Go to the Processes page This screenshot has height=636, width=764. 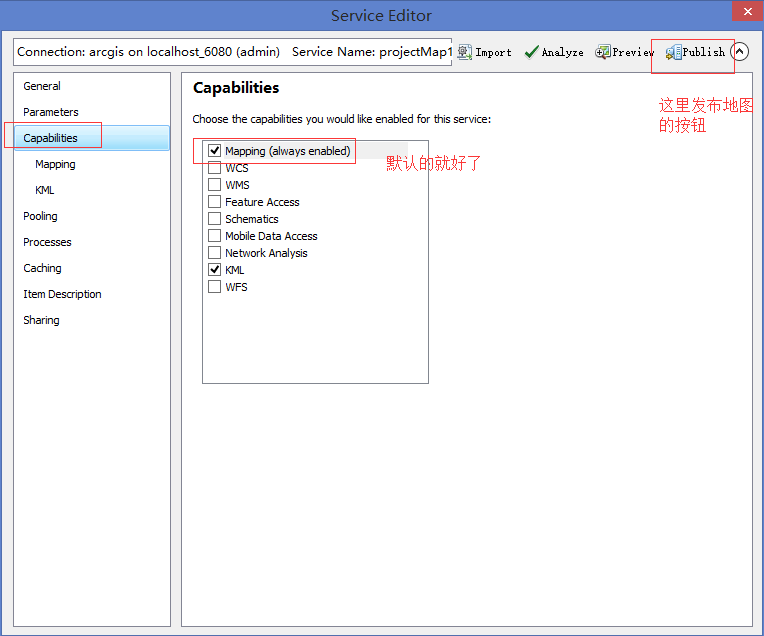click(x=47, y=242)
